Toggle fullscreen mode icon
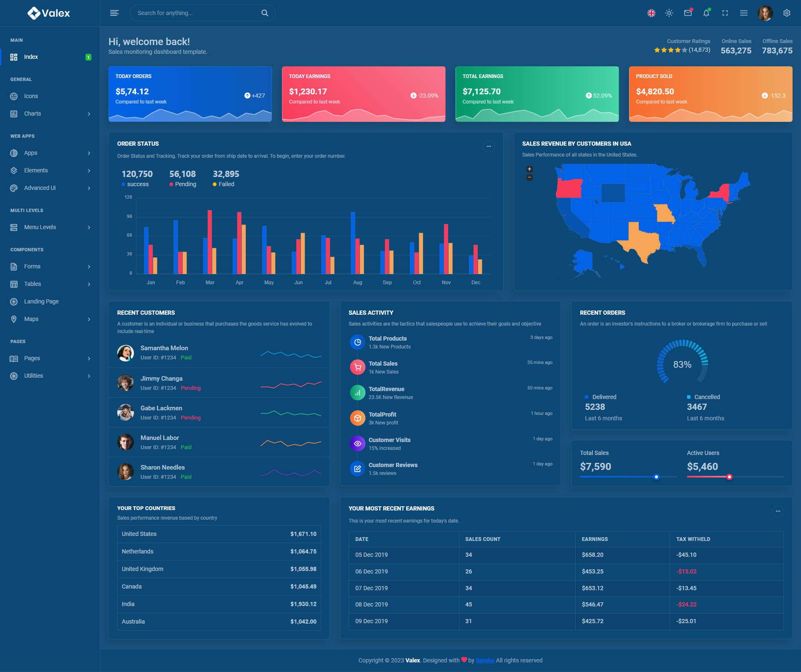801x672 pixels. click(725, 13)
